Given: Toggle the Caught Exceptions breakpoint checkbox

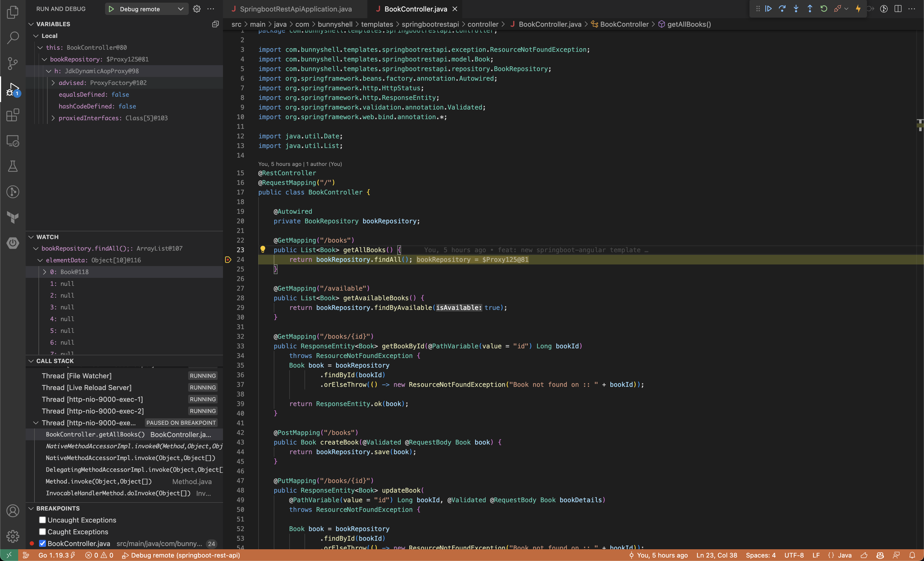Looking at the screenshot, I should pos(42,531).
